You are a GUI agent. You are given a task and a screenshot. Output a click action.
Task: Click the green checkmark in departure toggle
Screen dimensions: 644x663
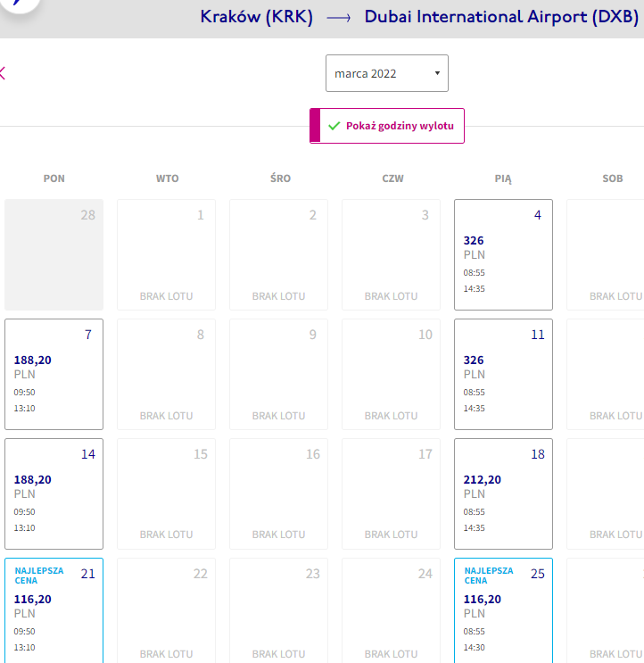(x=334, y=126)
